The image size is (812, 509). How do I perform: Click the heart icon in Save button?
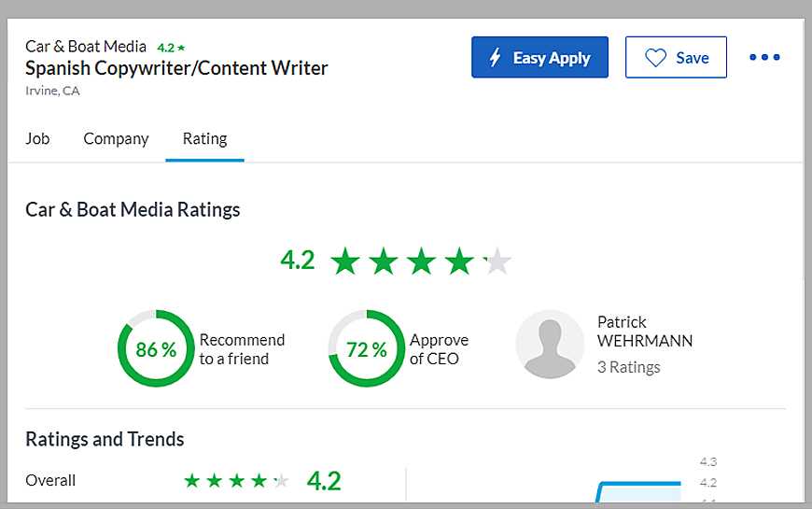(656, 58)
